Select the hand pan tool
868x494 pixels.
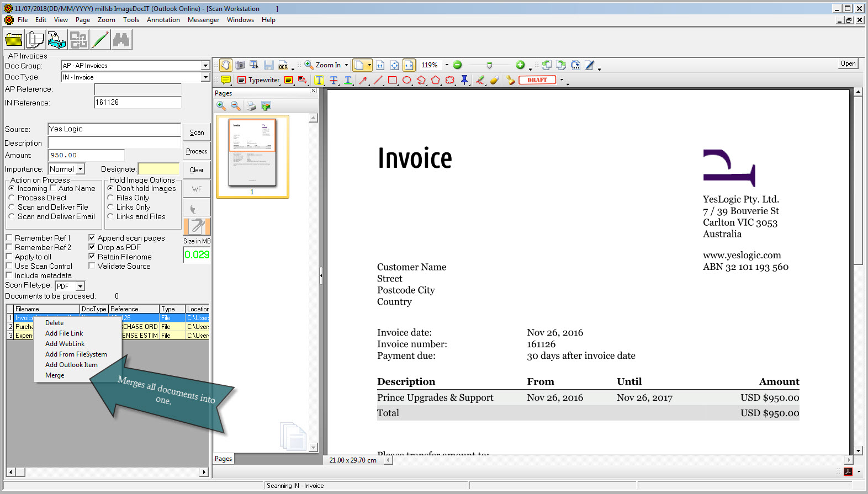(x=226, y=65)
